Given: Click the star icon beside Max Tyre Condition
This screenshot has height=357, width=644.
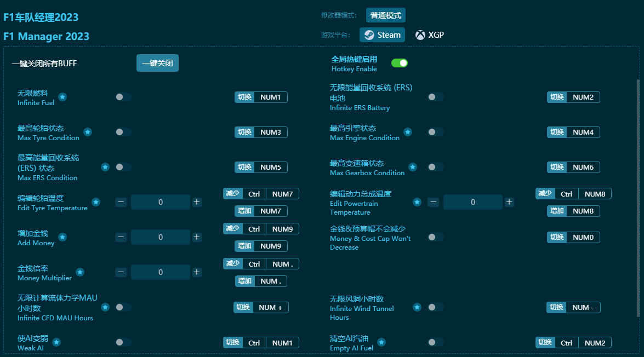Looking at the screenshot, I should coord(87,131).
